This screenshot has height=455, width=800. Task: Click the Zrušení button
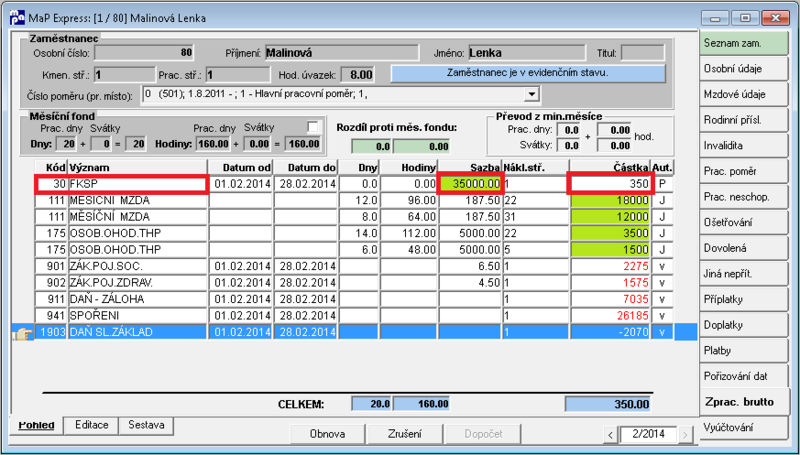(x=405, y=434)
